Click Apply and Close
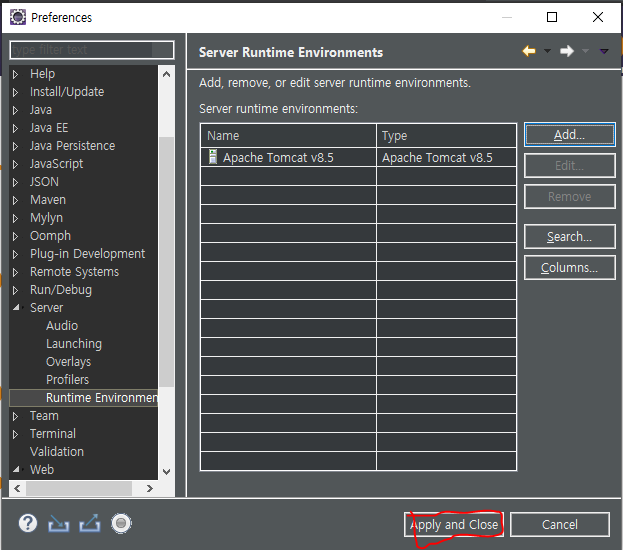This screenshot has width=623, height=550. pyautogui.click(x=454, y=525)
